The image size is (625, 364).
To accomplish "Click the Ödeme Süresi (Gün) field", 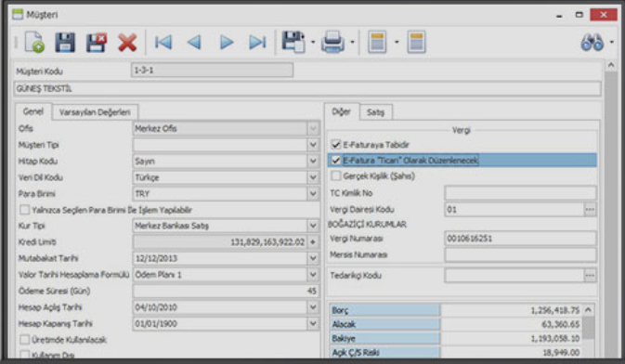I will [x=226, y=291].
